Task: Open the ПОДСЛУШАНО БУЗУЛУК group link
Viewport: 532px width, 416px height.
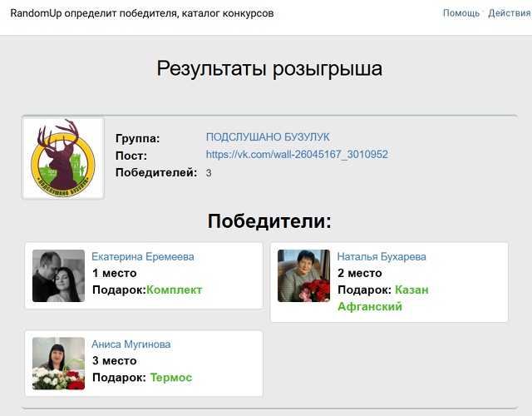Action: pos(268,136)
